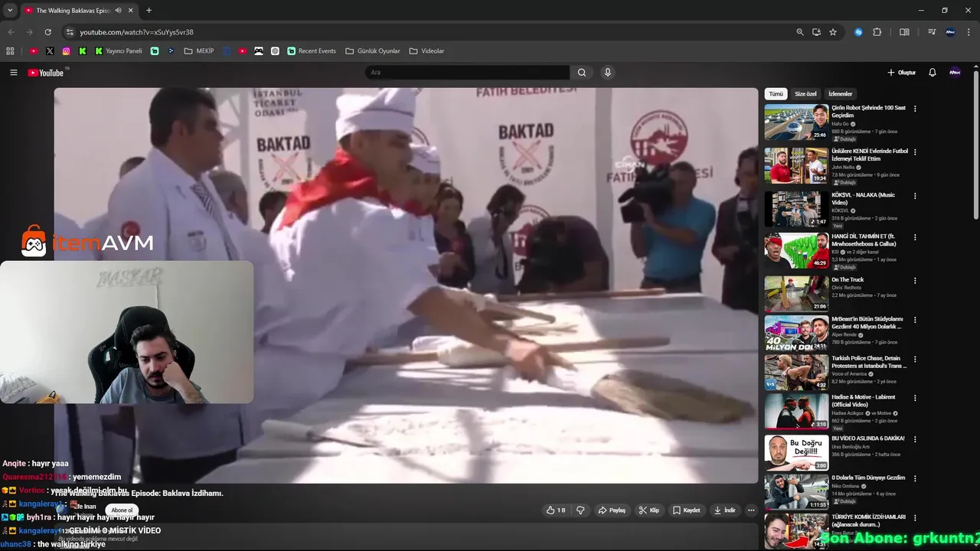
Task: Open the Yayıncı Paneli bookmark
Action: pyautogui.click(x=119, y=51)
